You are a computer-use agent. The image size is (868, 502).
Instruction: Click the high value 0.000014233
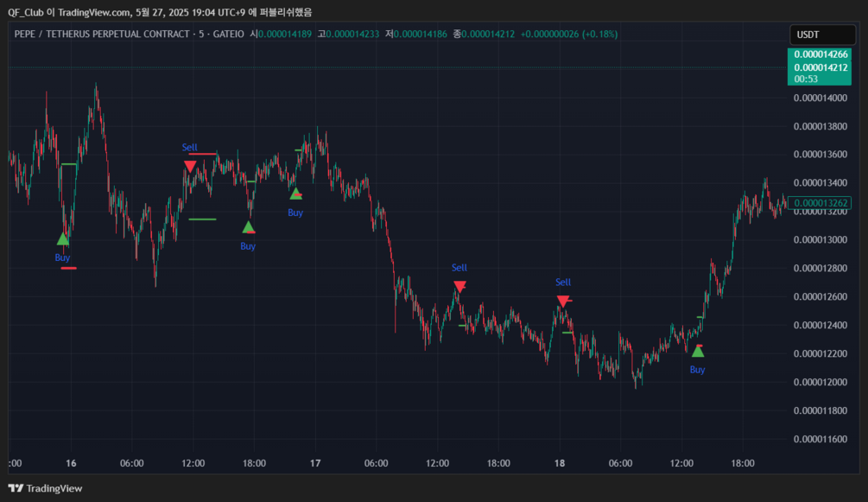352,34
